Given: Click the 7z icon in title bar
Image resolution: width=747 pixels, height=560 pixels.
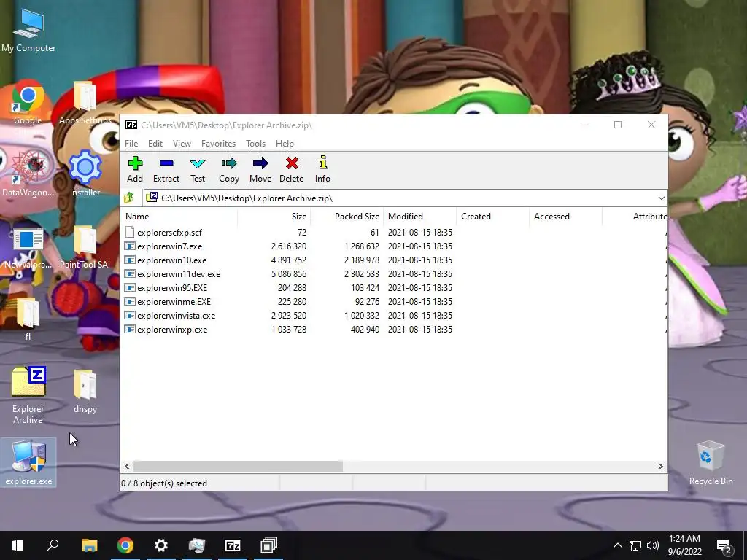Looking at the screenshot, I should 131,125.
